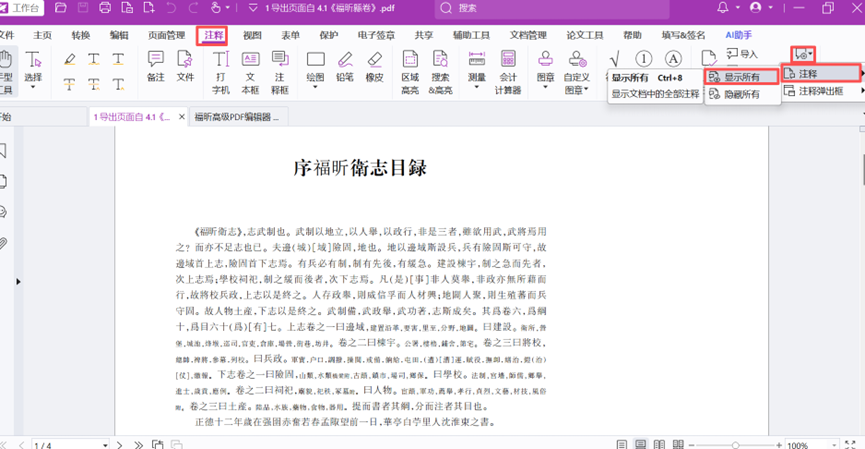The height and width of the screenshot is (449, 865).
Task: Switch to single page view in status bar
Action: tap(621, 443)
